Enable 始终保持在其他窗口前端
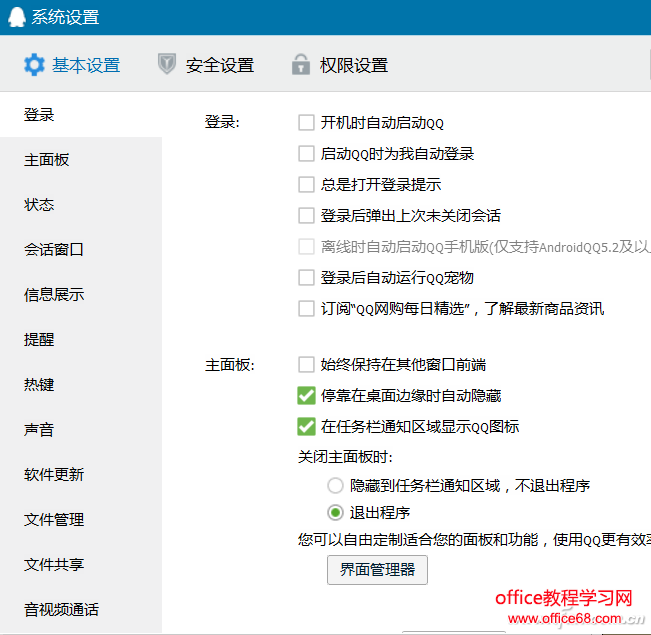 point(306,365)
